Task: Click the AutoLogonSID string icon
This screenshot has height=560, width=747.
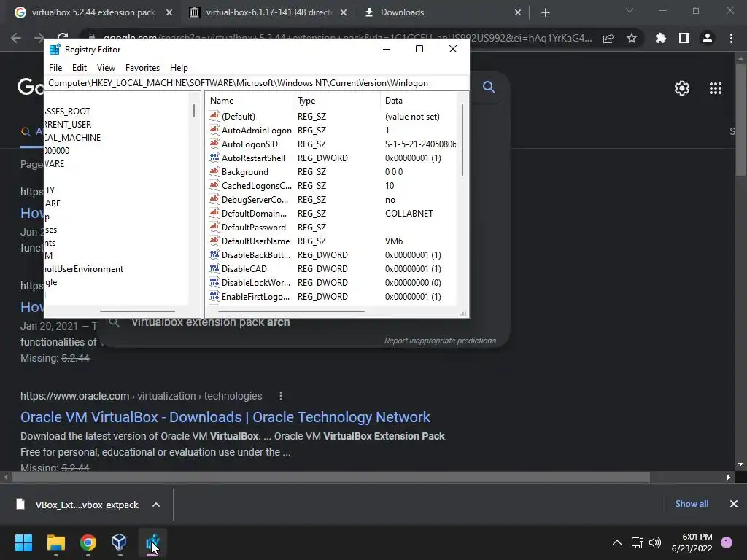Action: pos(214,144)
